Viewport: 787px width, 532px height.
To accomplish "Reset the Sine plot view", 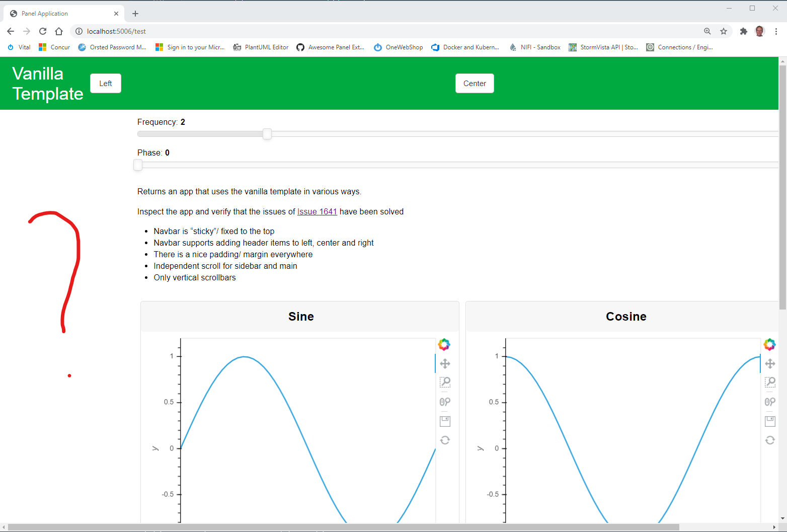I will [x=444, y=440].
